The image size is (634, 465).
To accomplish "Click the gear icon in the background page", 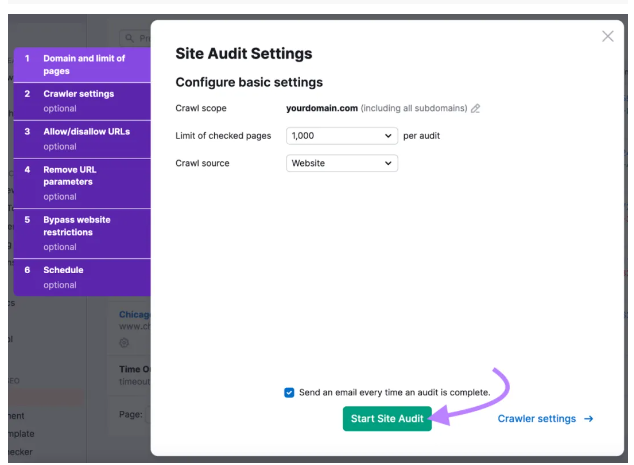I will tap(124, 343).
